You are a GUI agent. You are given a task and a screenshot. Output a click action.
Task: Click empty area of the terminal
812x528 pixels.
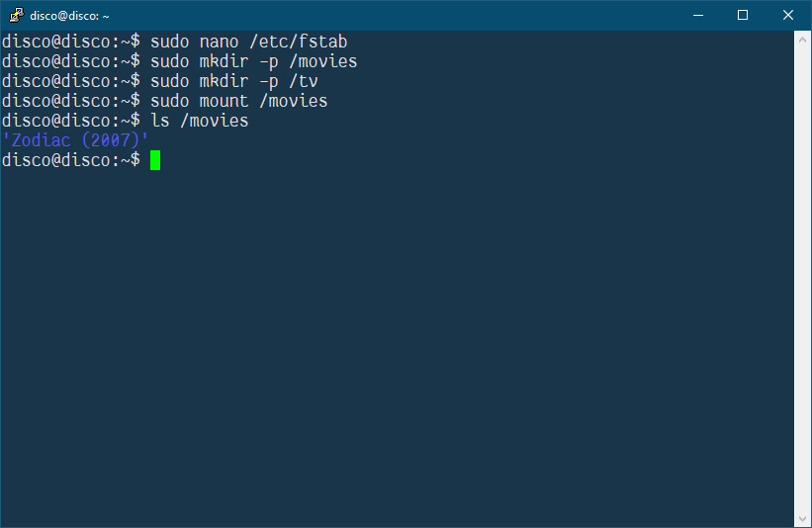tap(398, 336)
